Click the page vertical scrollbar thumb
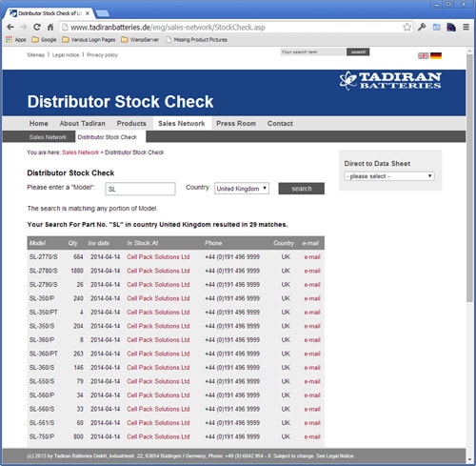The image size is (476, 466). (x=469, y=178)
